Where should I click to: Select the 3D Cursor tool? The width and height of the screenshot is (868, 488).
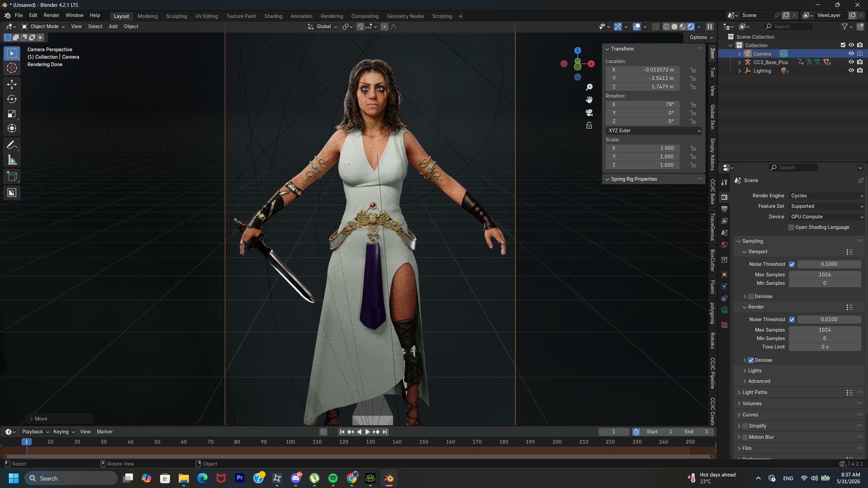click(12, 68)
